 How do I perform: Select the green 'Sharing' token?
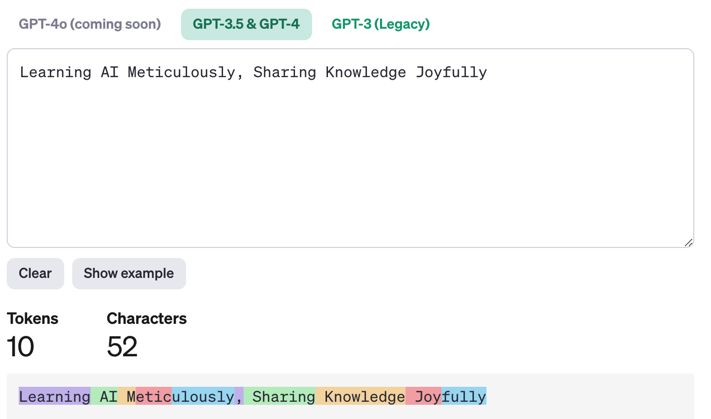coord(279,396)
